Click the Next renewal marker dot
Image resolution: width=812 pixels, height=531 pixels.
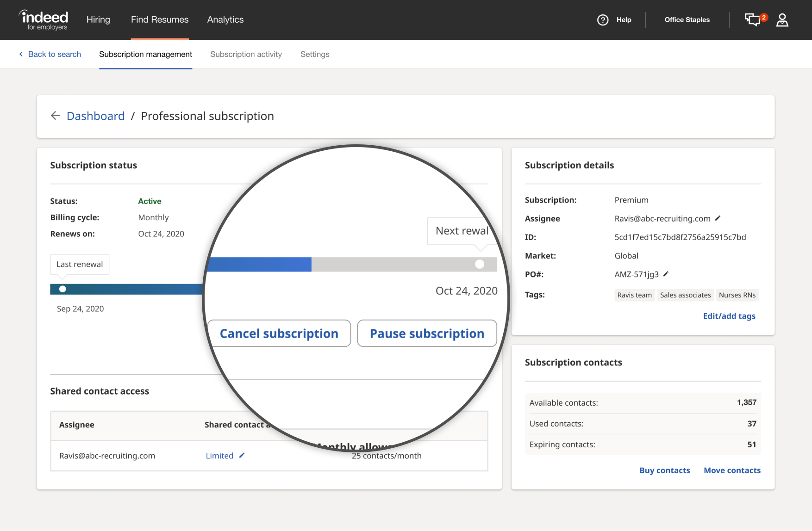point(480,264)
